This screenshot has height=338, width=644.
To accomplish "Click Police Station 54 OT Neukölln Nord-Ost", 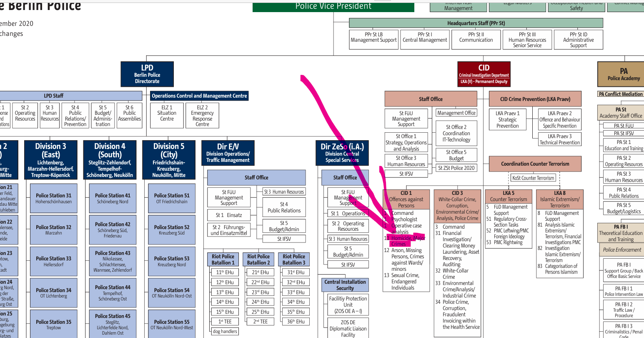I will tap(172, 293).
